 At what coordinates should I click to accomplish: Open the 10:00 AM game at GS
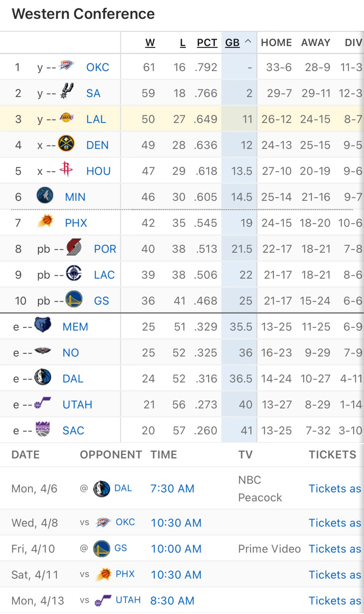[176, 549]
